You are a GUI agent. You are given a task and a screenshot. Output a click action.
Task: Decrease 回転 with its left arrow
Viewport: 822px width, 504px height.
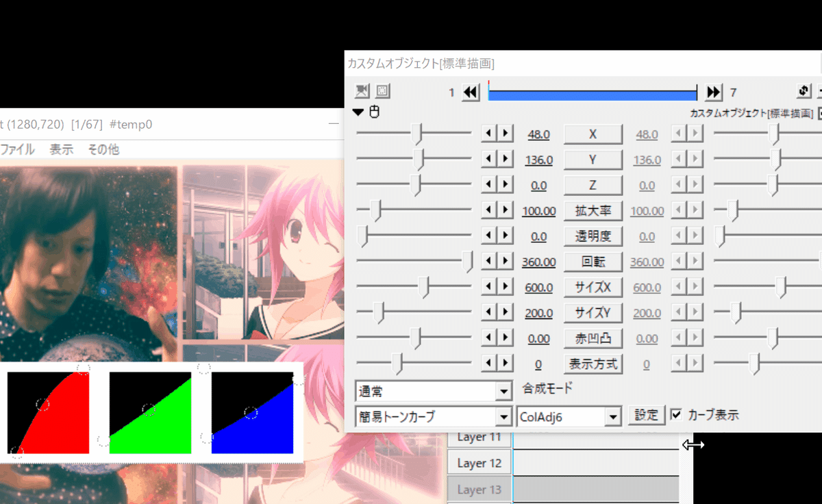489,261
